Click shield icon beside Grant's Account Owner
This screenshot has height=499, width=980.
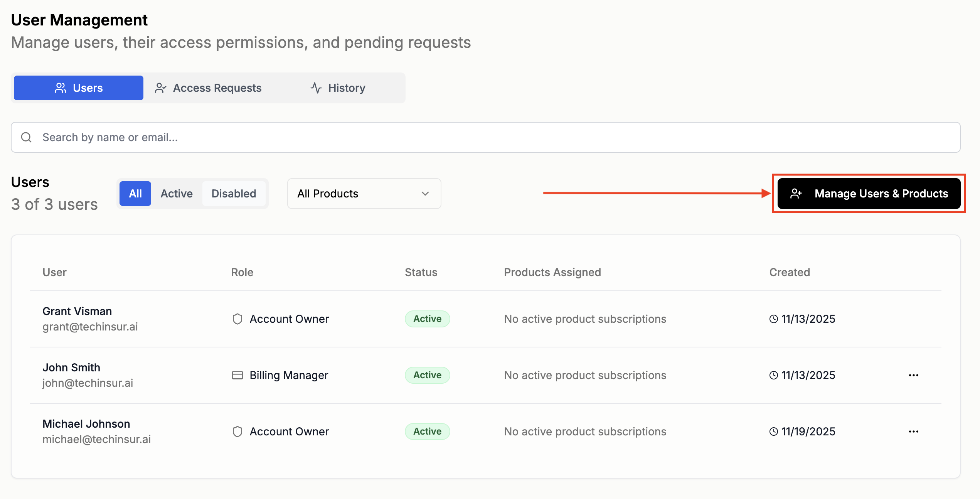tap(237, 319)
